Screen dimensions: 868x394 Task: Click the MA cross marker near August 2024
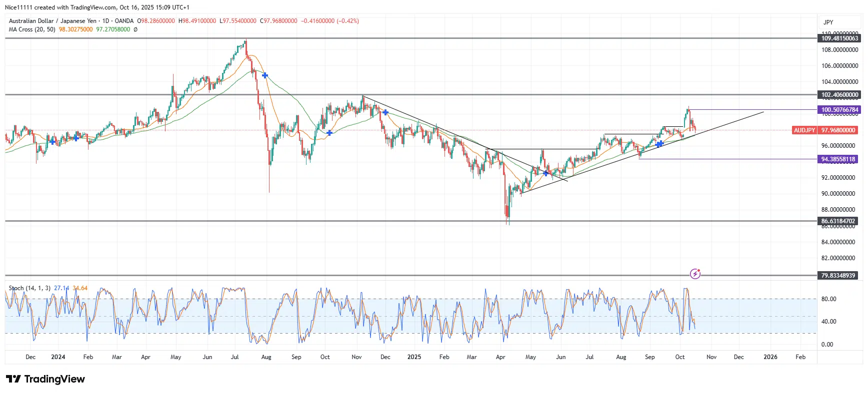click(x=265, y=75)
